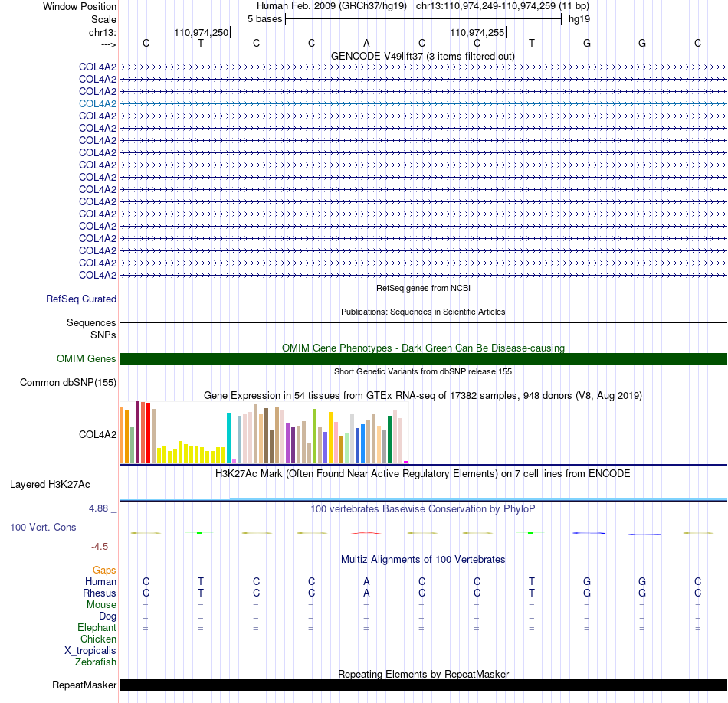Click the Common dbSNP(155) track label
The width and height of the screenshot is (728, 703).
pos(67,382)
